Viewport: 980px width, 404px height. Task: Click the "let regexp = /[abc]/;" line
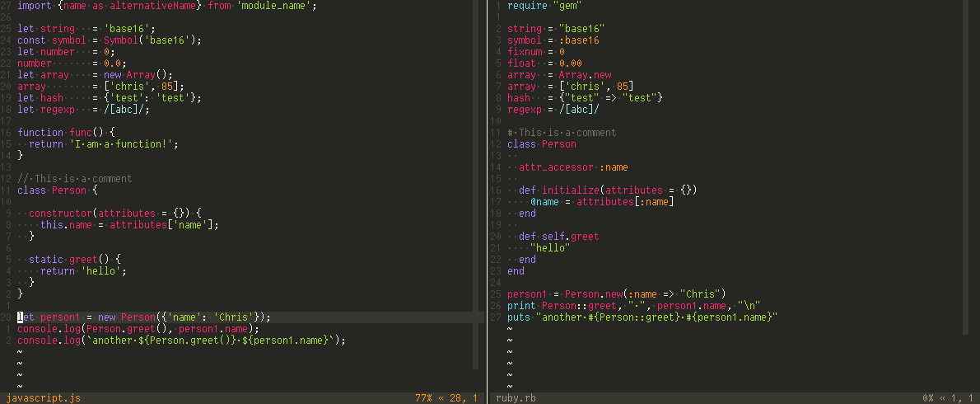(x=83, y=110)
